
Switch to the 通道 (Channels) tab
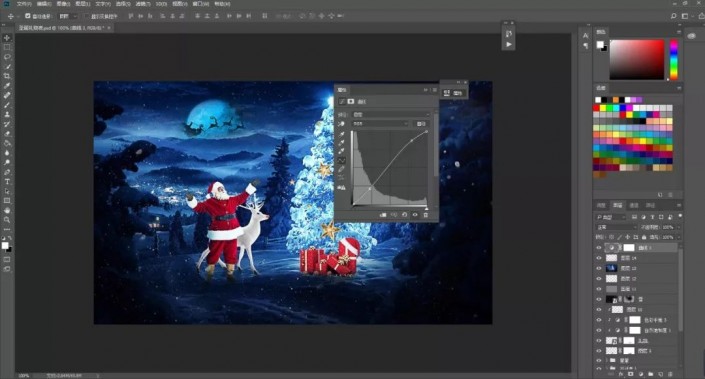tap(634, 205)
